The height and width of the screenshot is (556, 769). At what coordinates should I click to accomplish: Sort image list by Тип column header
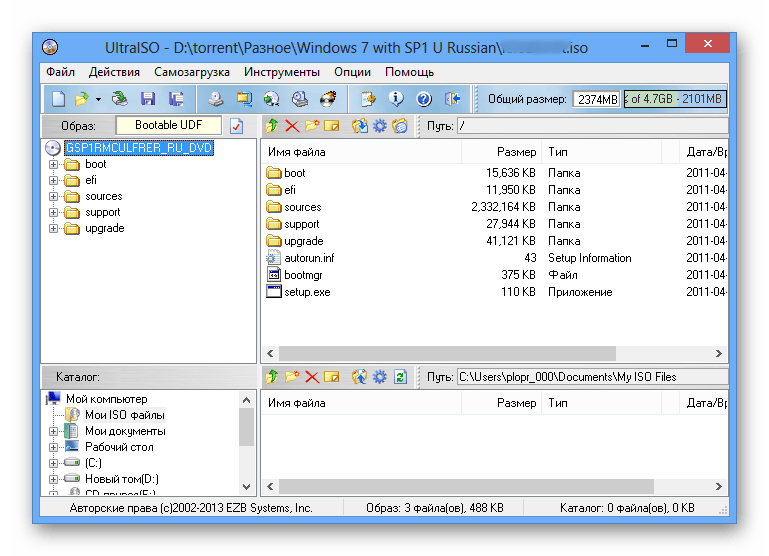[x=602, y=152]
